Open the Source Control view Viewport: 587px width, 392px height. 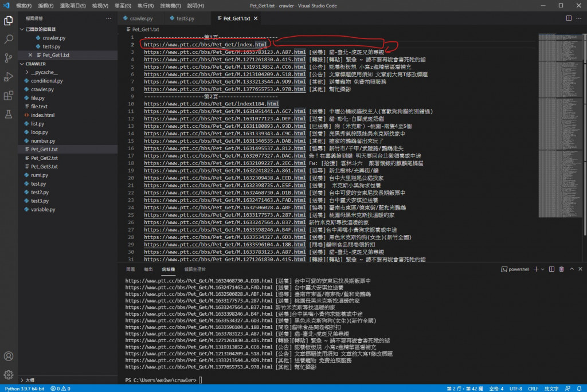[8, 58]
